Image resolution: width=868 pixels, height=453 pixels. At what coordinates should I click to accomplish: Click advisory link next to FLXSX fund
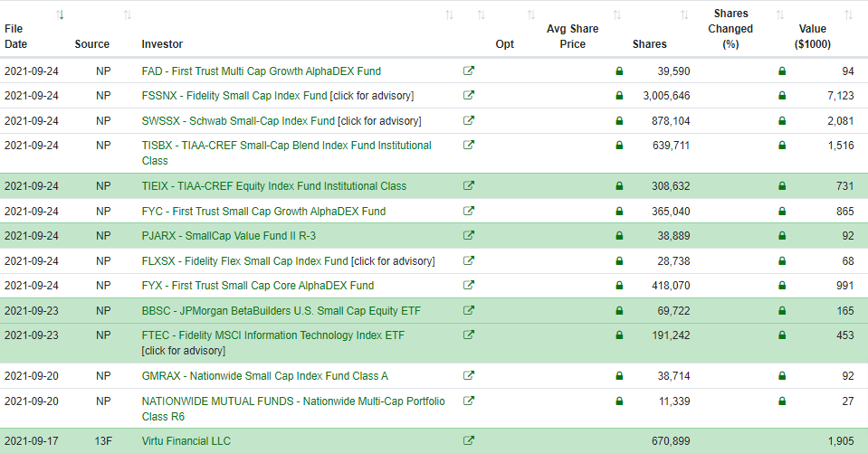tap(393, 260)
